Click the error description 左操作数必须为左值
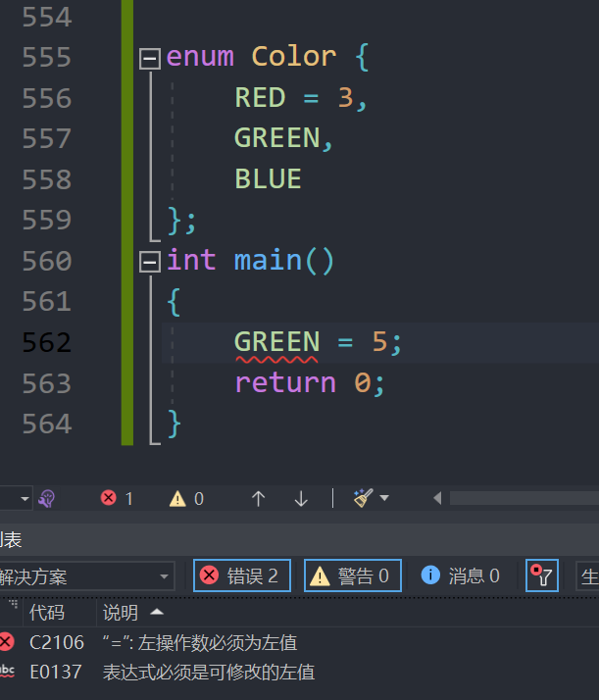 click(218, 643)
